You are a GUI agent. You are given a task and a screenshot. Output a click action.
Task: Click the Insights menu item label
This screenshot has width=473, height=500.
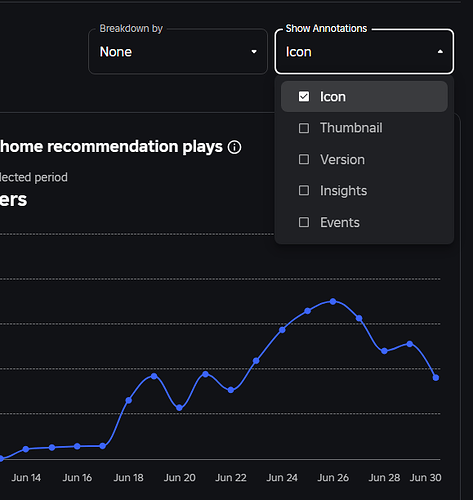(x=343, y=191)
